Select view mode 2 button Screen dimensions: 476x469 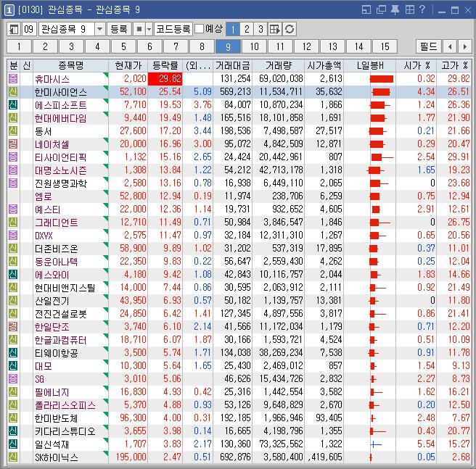pyautogui.click(x=247, y=30)
